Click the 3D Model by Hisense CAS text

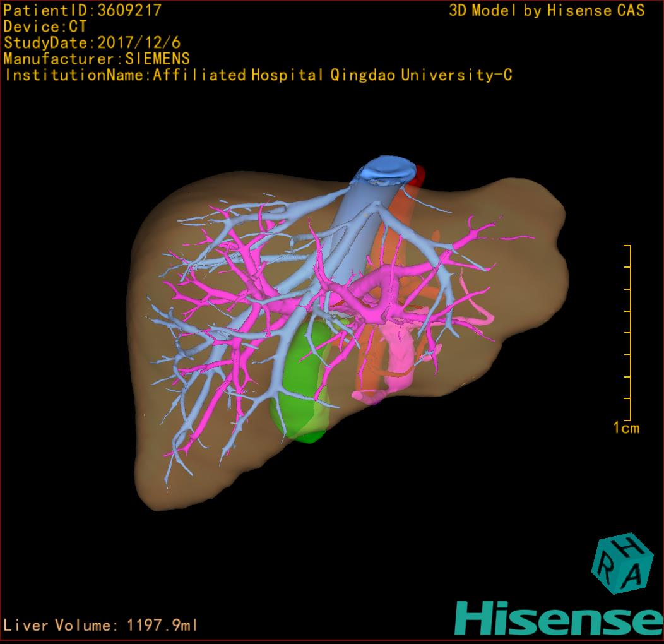point(547,10)
